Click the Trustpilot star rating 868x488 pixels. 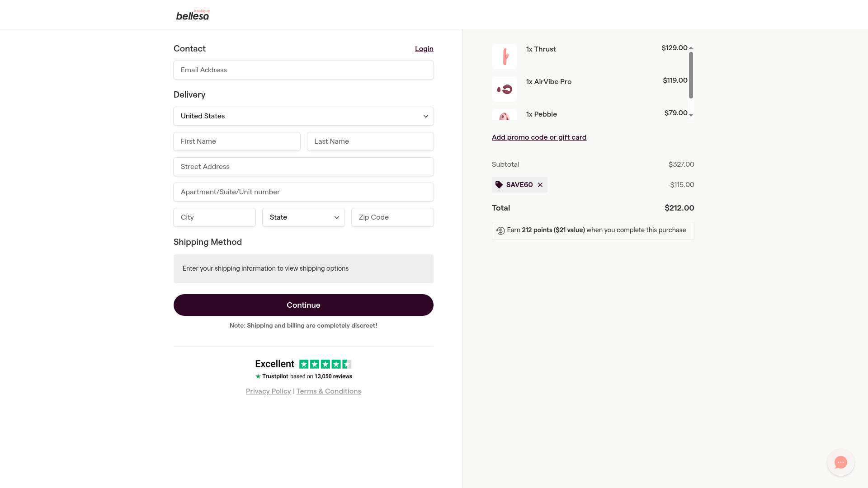click(325, 364)
